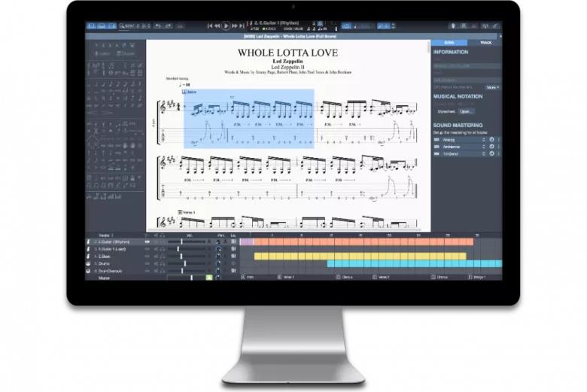The image size is (587, 392).
Task: Switch to the TRACK inspector tab
Action: point(485,43)
